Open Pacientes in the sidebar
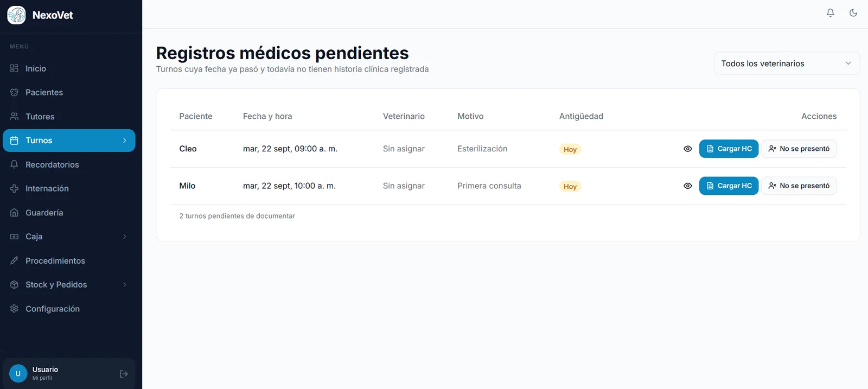This screenshot has height=389, width=868. [69, 92]
